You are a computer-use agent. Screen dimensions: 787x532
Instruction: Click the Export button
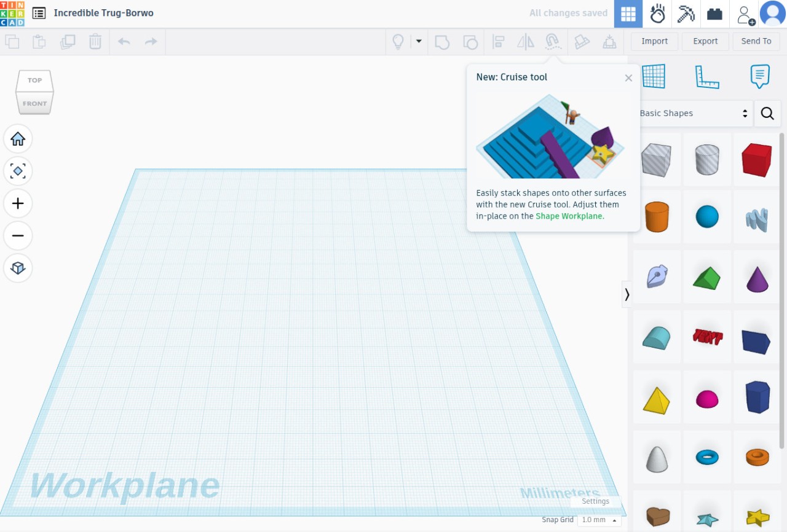coord(705,41)
